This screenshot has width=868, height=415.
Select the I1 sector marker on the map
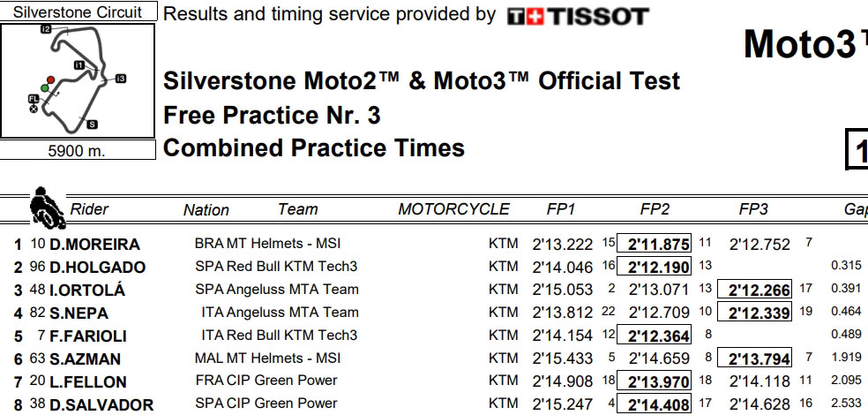click(79, 65)
